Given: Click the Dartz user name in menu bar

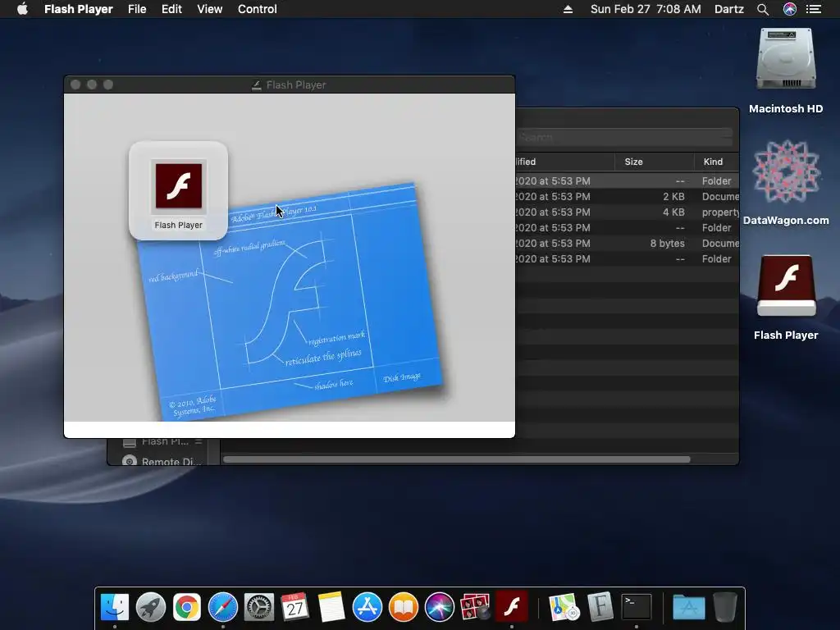Looking at the screenshot, I should coord(728,9).
